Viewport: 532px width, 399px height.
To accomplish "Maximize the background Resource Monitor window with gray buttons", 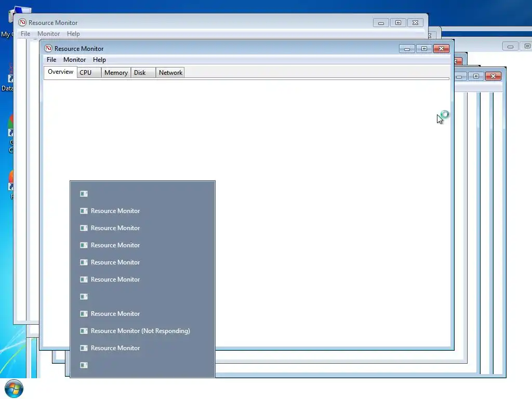I will (398, 23).
